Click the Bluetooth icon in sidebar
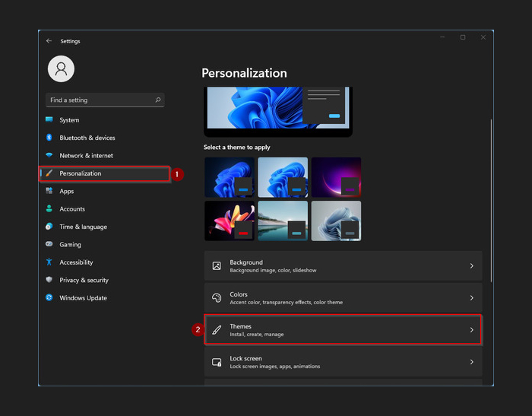532x416 pixels. click(x=49, y=138)
